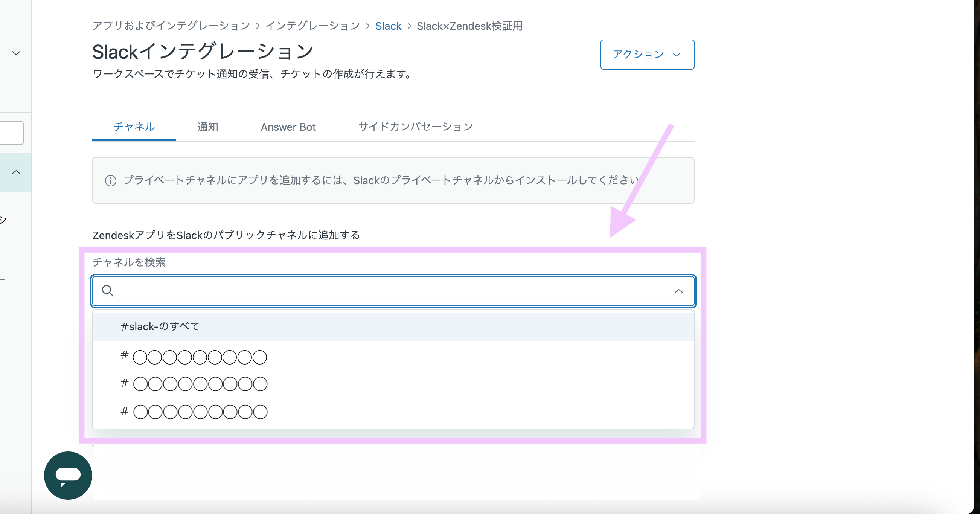Click the Slack breadcrumb link

388,26
